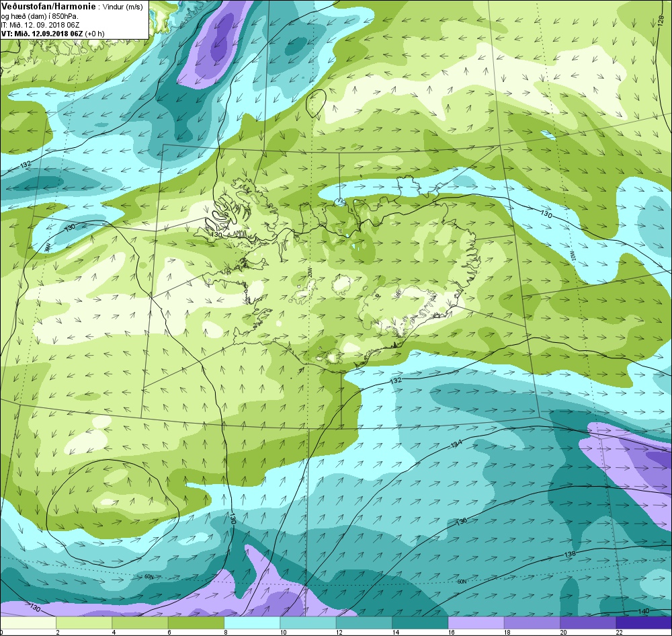The height and width of the screenshot is (636, 672).
Task: Select the legend swatch between 18 and 20
Action: 532,623
